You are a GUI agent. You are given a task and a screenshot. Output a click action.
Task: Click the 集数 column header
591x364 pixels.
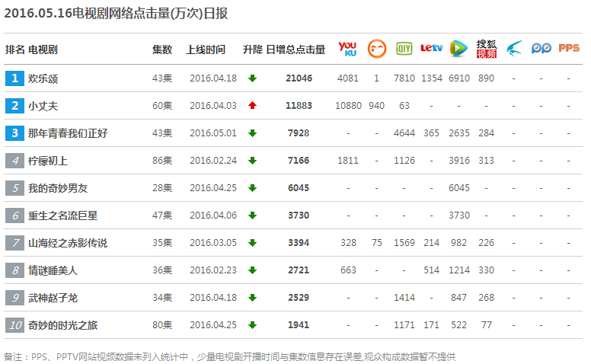click(x=162, y=49)
